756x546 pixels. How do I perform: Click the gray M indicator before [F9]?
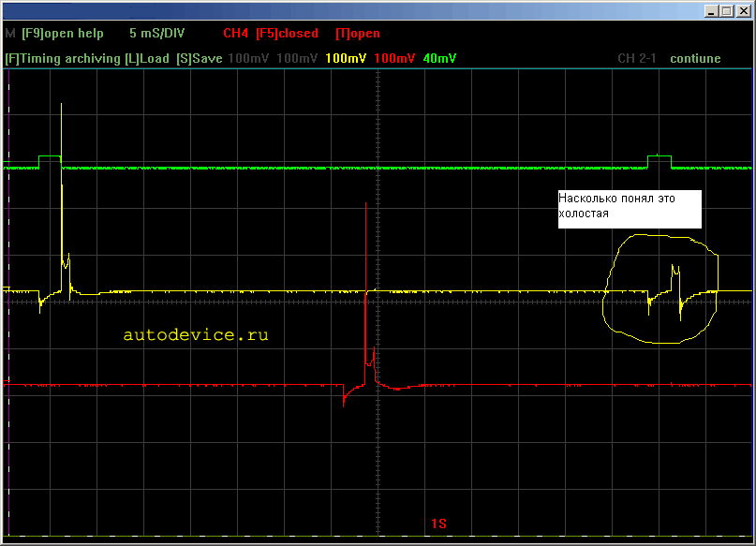pyautogui.click(x=10, y=34)
